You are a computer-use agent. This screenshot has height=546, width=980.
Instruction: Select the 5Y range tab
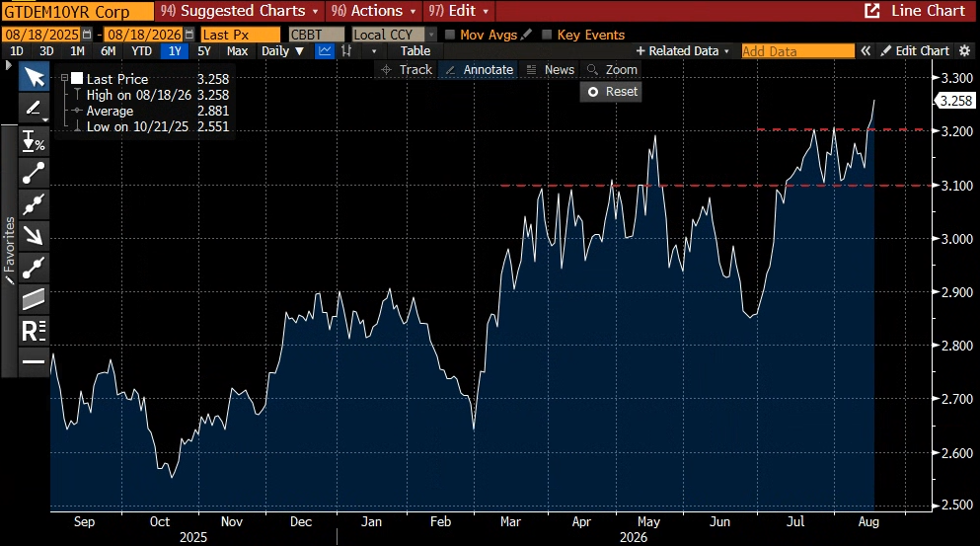pyautogui.click(x=204, y=51)
